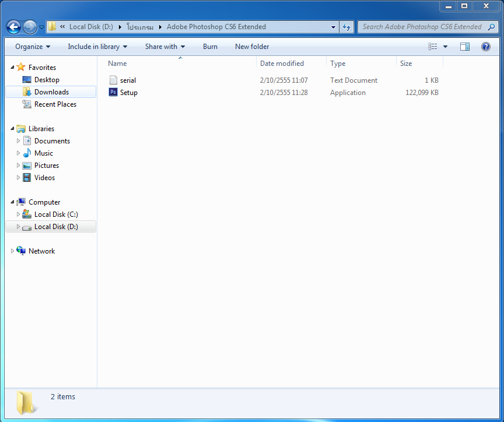This screenshot has width=504, height=422.
Task: Change your view icon button
Action: [433, 47]
